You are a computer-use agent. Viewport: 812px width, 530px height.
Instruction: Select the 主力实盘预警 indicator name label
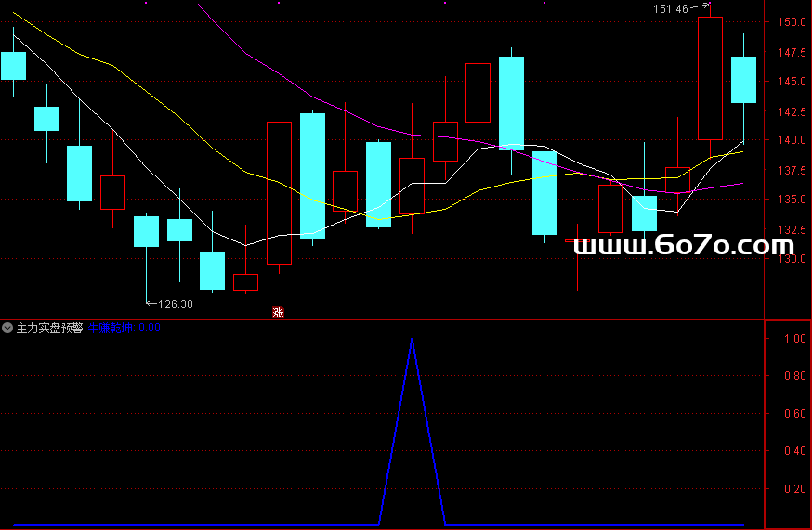[49, 328]
